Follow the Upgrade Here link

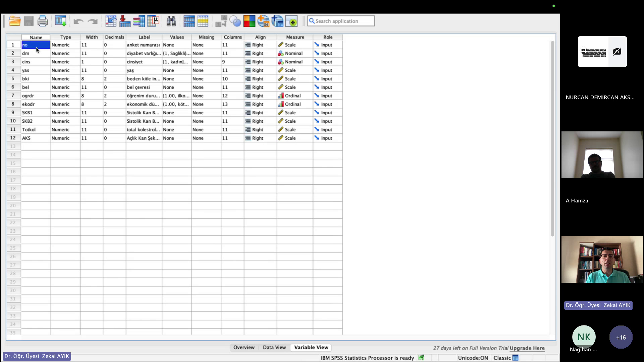527,348
